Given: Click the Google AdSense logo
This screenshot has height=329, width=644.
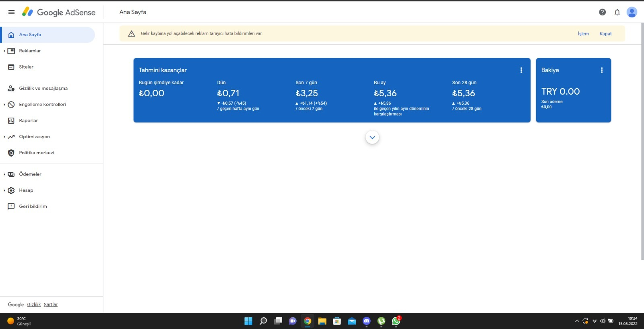Looking at the screenshot, I should pyautogui.click(x=59, y=12).
